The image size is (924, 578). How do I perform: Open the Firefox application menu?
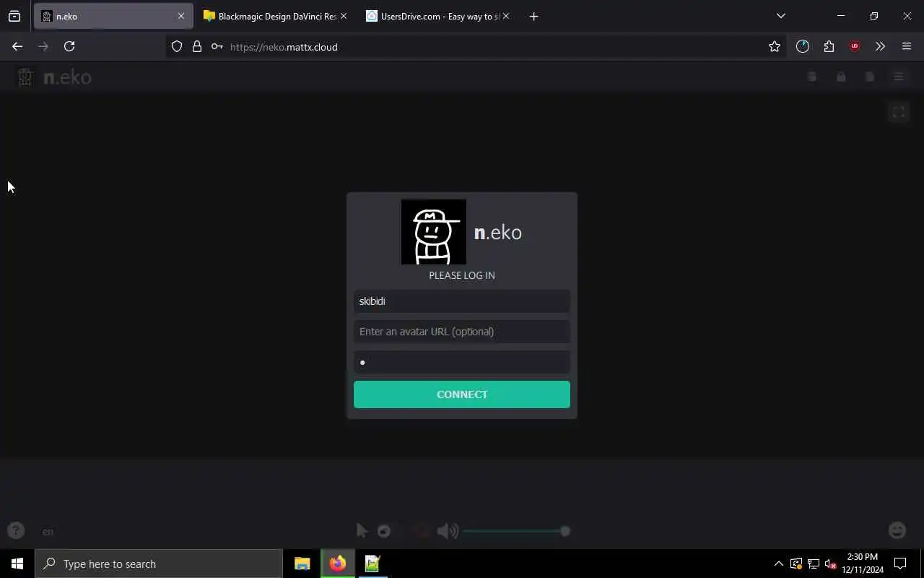(x=907, y=46)
